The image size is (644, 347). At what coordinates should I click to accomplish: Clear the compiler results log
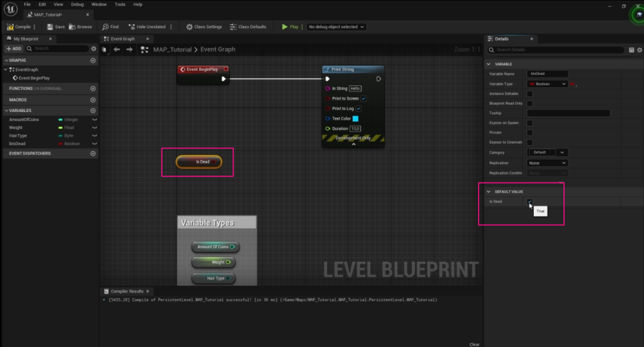[474, 344]
